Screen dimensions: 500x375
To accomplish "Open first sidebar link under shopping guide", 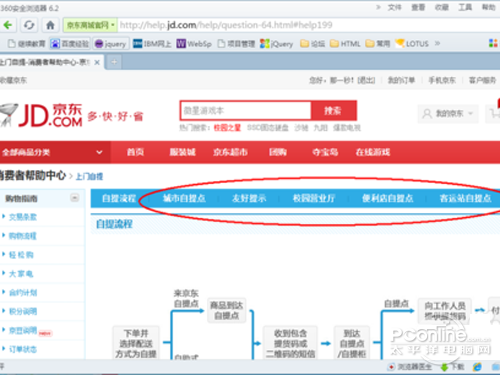I will (x=23, y=217).
